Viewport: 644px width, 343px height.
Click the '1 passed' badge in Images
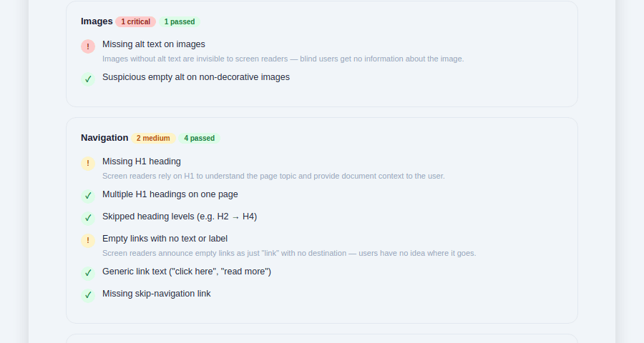(x=180, y=21)
